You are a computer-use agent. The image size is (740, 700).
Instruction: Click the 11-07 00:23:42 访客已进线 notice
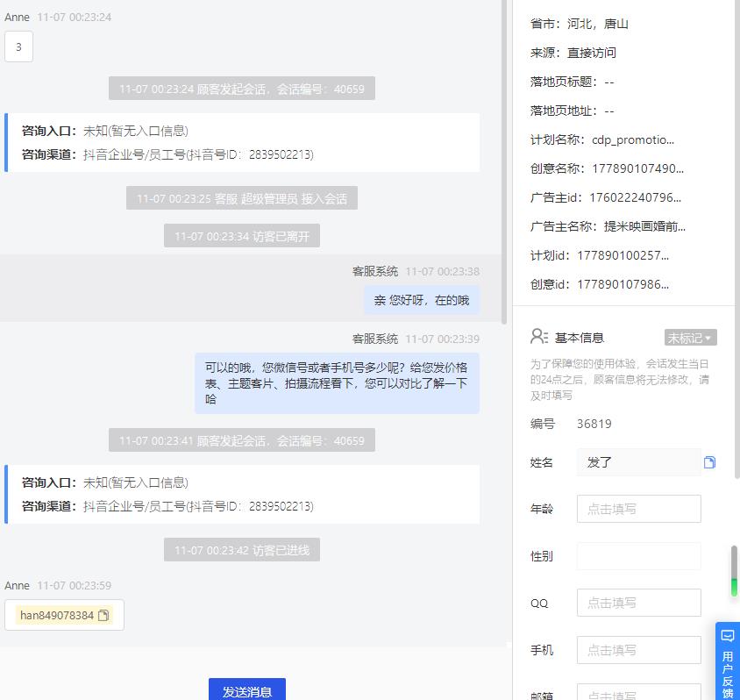(242, 550)
